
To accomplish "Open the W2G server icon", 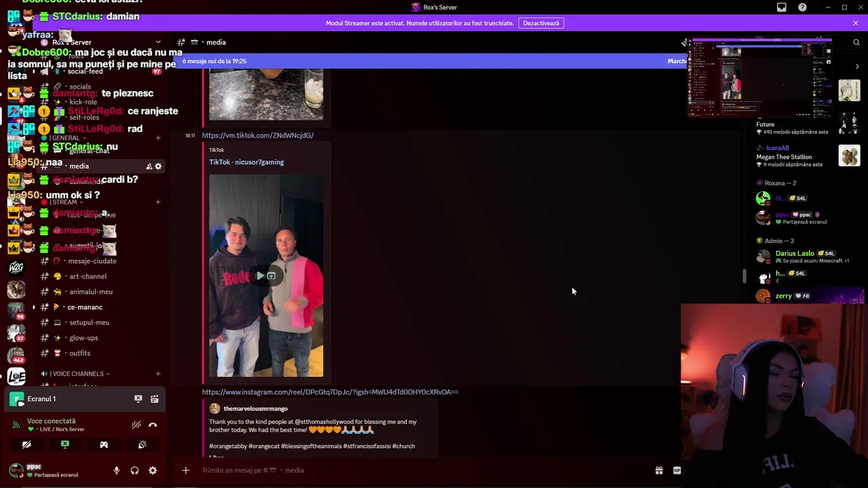I will pyautogui.click(x=16, y=267).
